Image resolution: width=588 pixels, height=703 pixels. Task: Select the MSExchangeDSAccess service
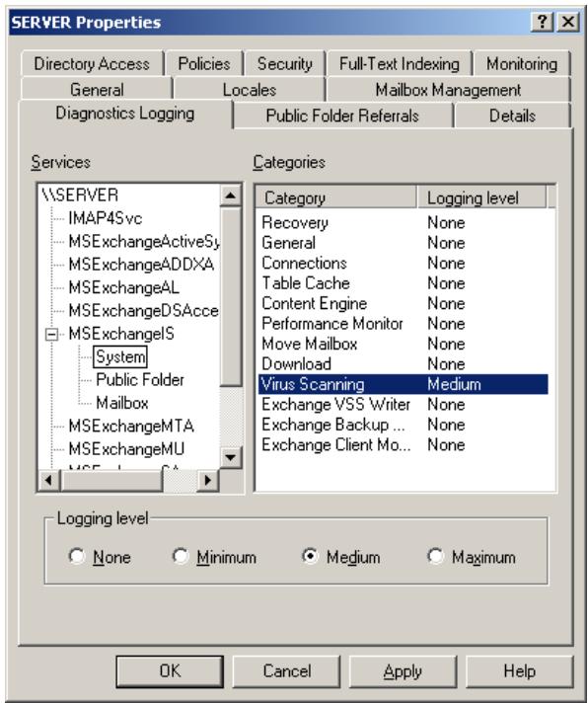(143, 310)
